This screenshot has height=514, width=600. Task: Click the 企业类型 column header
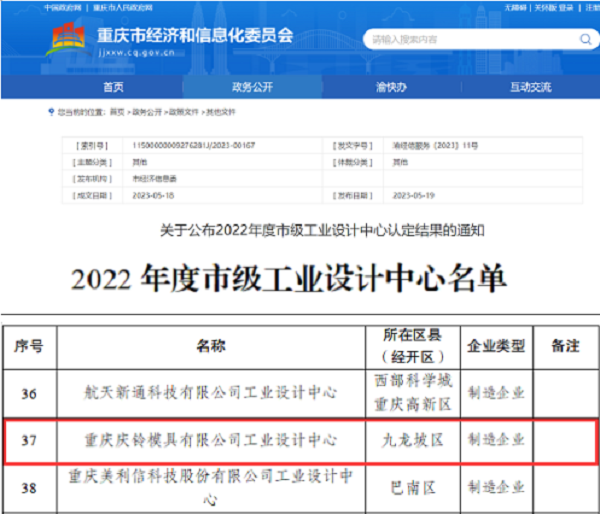pyautogui.click(x=496, y=346)
